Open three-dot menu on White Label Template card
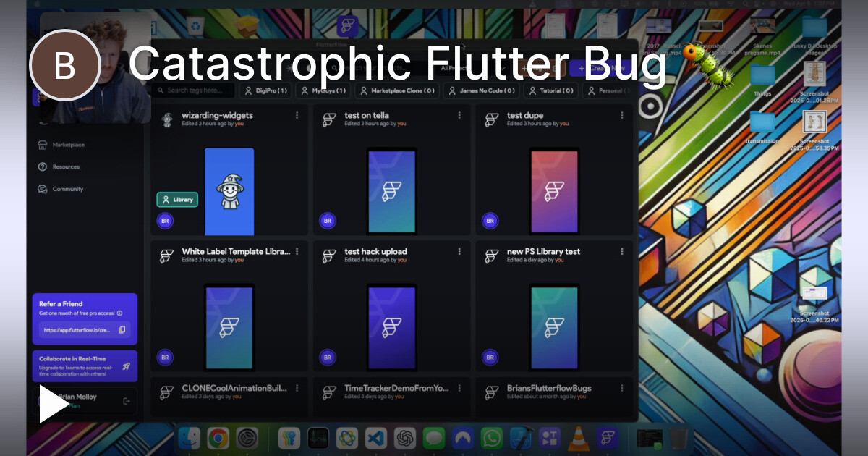868x456 pixels. (297, 251)
